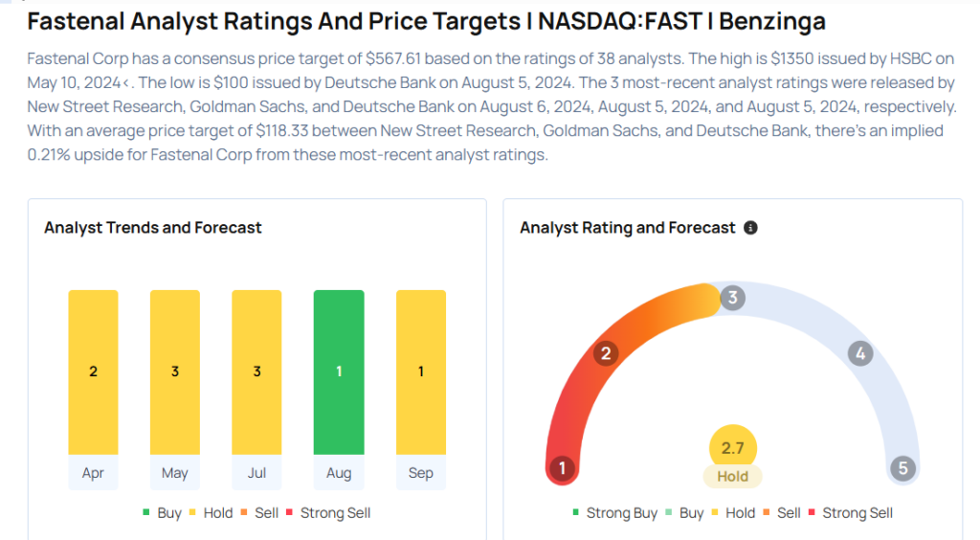The image size is (980, 540).
Task: Click the April yellow bar
Action: point(93,371)
